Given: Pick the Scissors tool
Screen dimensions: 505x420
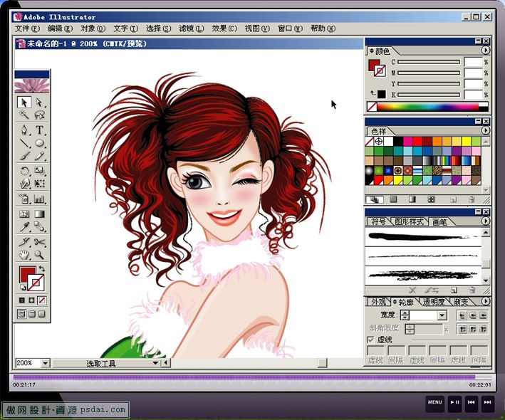Looking at the screenshot, I should [40, 242].
